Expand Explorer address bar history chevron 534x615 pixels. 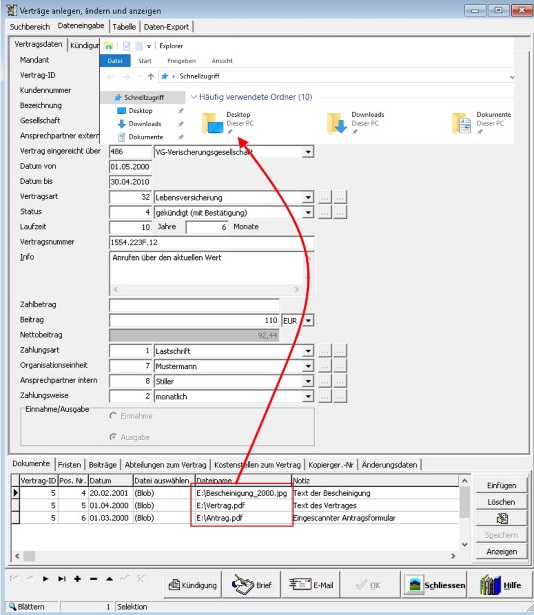(512, 77)
